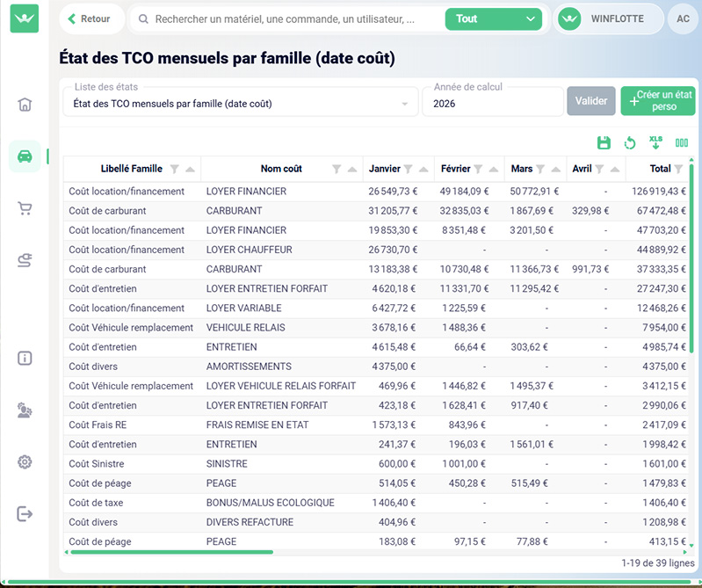Click the filter icon in Janvier header

(408, 169)
